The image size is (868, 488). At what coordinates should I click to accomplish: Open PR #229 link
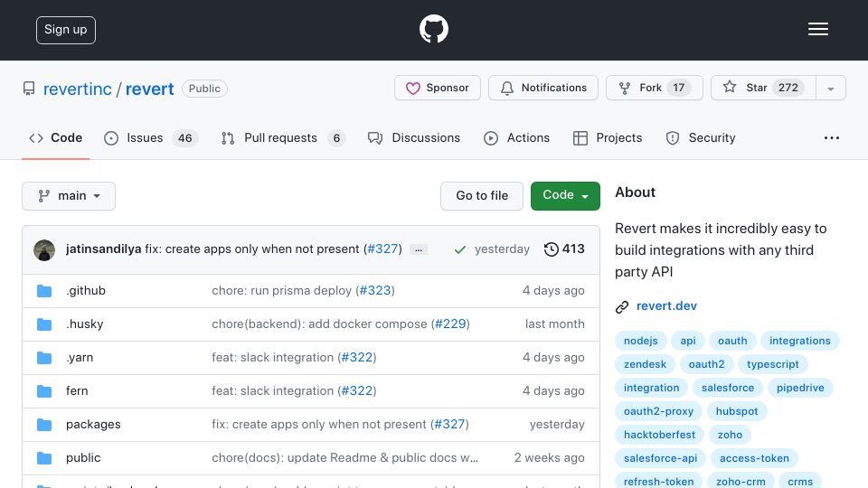450,324
